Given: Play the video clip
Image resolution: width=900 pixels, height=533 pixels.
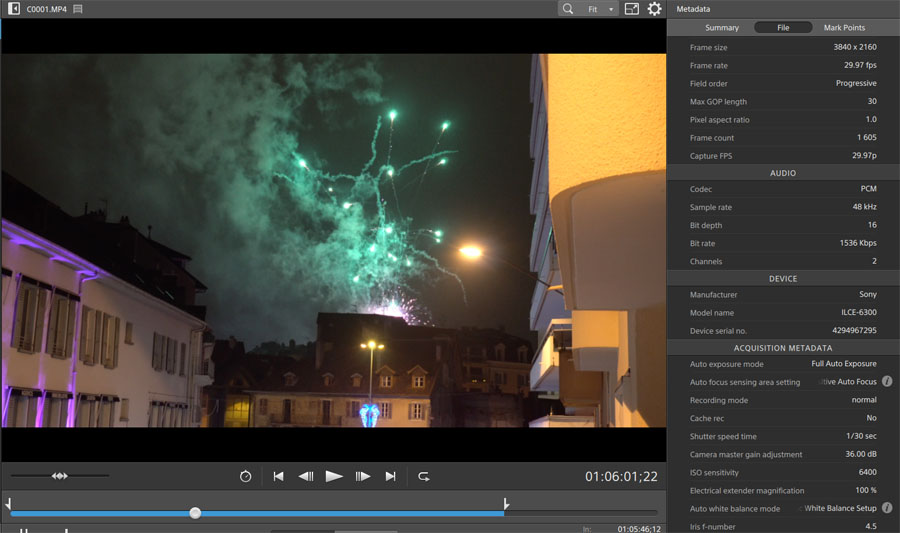Looking at the screenshot, I should [334, 476].
